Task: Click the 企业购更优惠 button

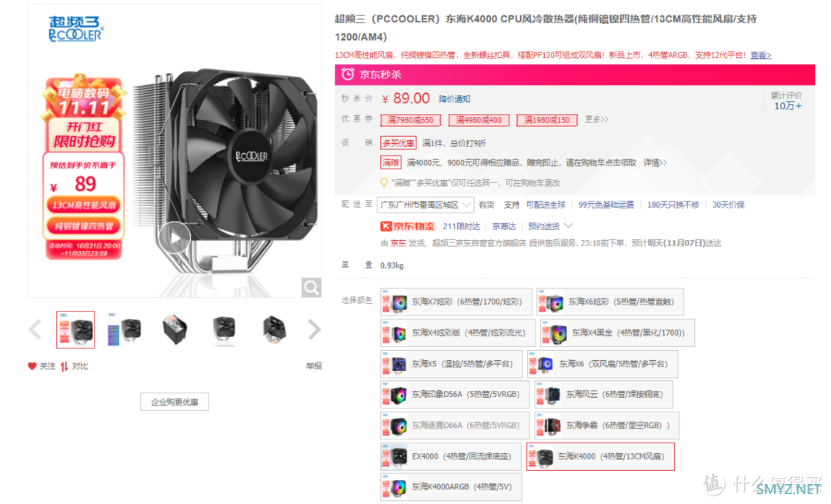Action: coord(175,402)
